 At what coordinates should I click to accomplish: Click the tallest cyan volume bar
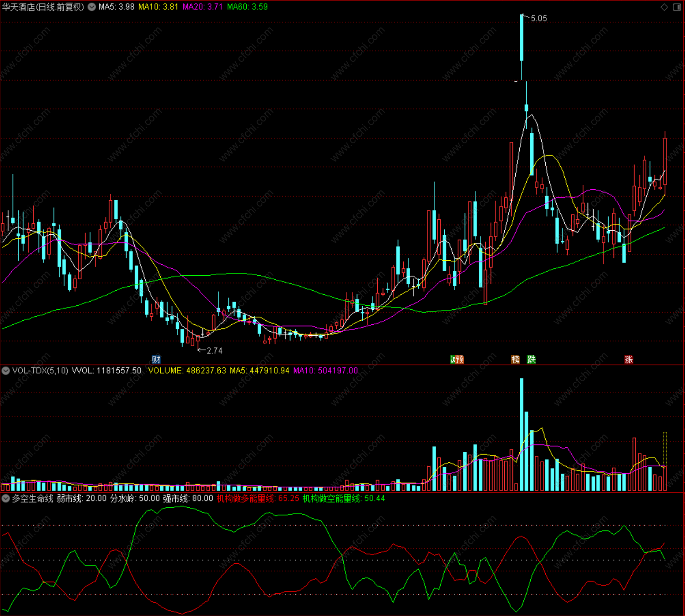coord(522,434)
